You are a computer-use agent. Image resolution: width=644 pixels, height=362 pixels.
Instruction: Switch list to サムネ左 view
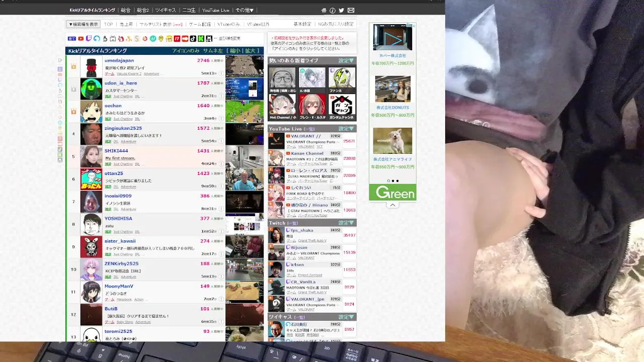click(x=213, y=51)
